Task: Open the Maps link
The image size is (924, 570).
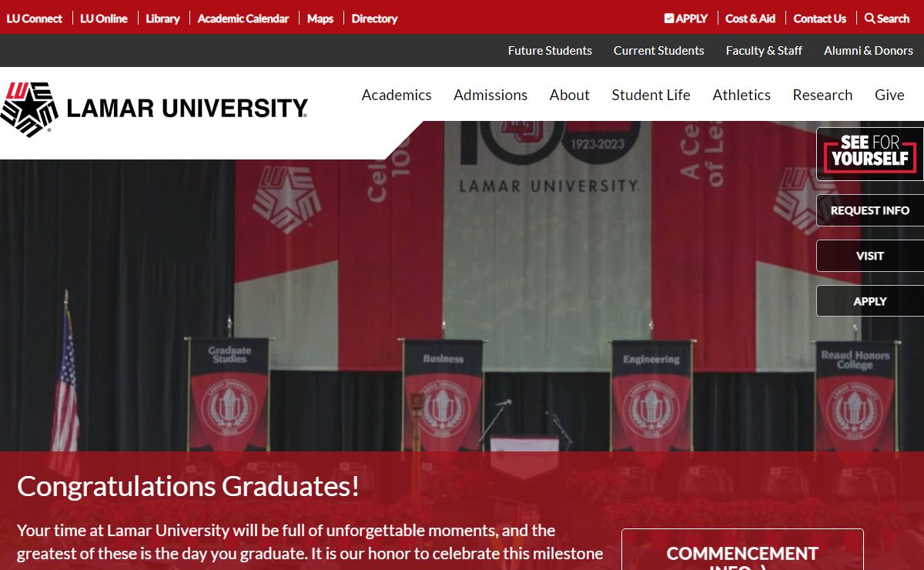Action: pyautogui.click(x=320, y=18)
